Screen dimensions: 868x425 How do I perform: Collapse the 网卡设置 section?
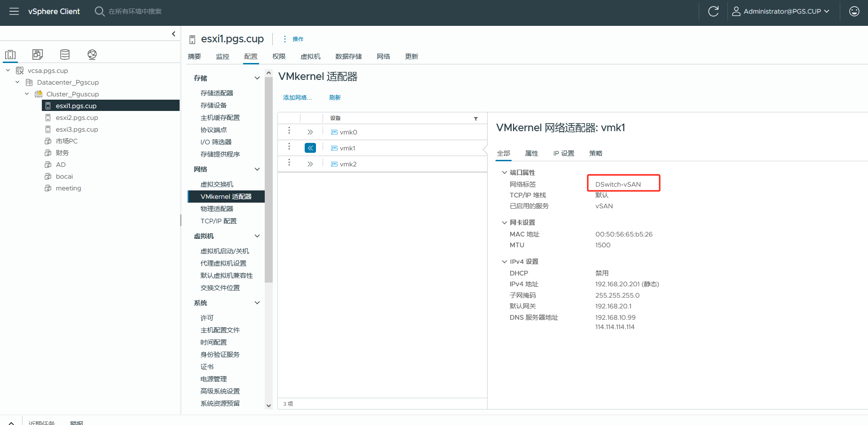(x=505, y=222)
